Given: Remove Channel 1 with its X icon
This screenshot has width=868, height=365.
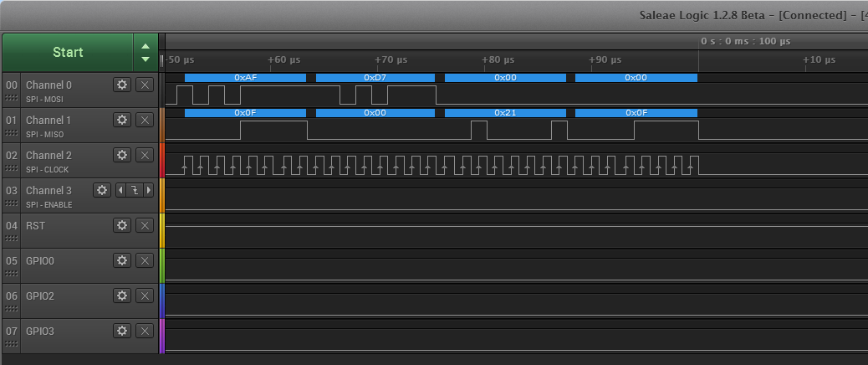Looking at the screenshot, I should point(145,120).
